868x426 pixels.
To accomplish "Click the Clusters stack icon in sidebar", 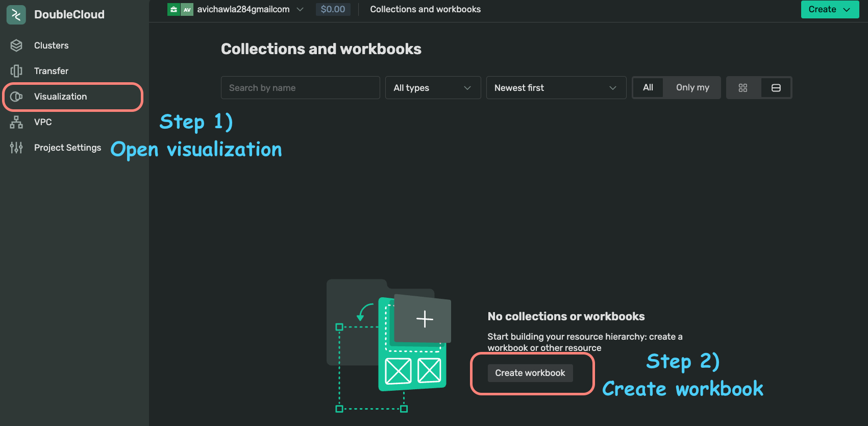I will (x=16, y=45).
